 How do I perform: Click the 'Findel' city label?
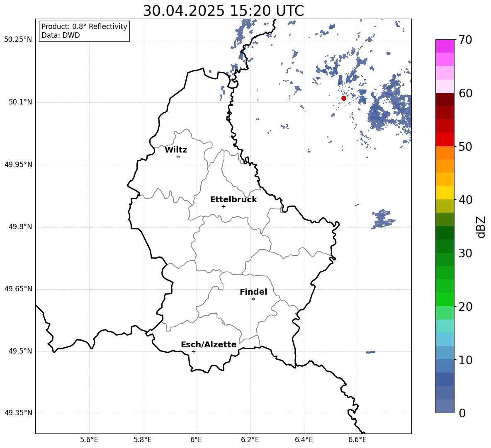[253, 292]
